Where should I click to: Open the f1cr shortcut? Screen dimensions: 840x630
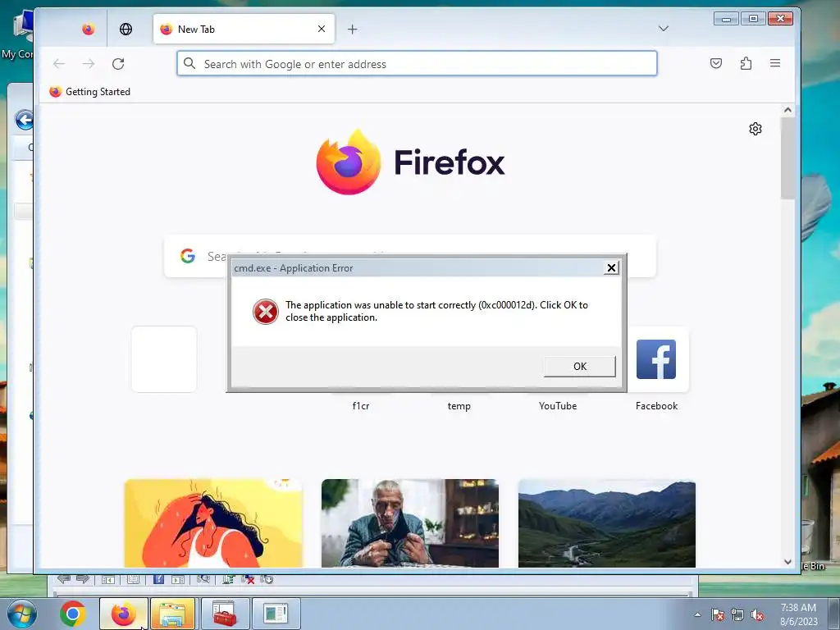pos(361,406)
